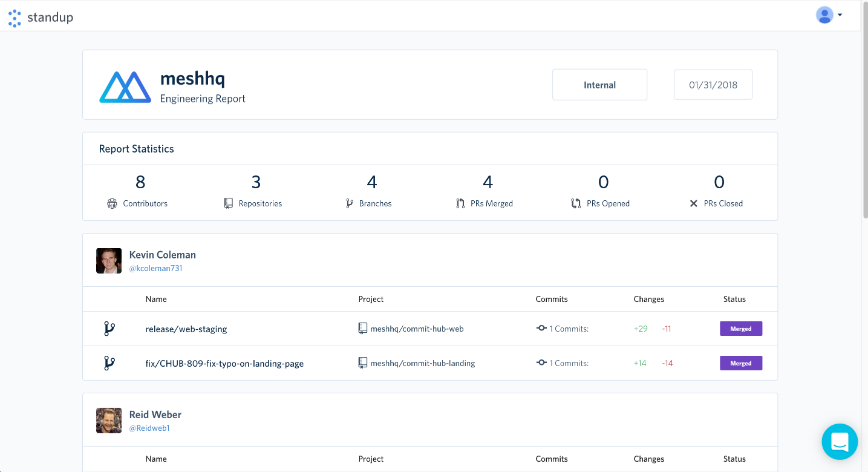The height and width of the screenshot is (472, 868).
Task: Click the Report Statistics heading
Action: (x=137, y=149)
